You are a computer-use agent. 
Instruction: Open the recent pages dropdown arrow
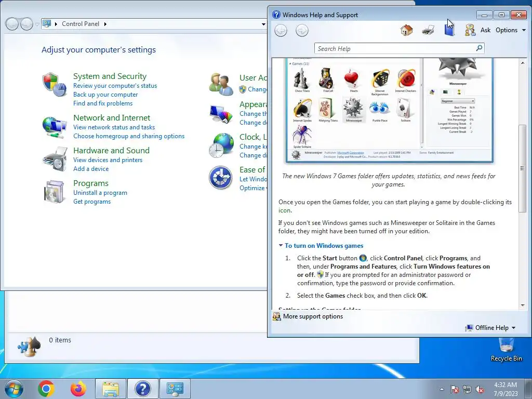pos(37,24)
